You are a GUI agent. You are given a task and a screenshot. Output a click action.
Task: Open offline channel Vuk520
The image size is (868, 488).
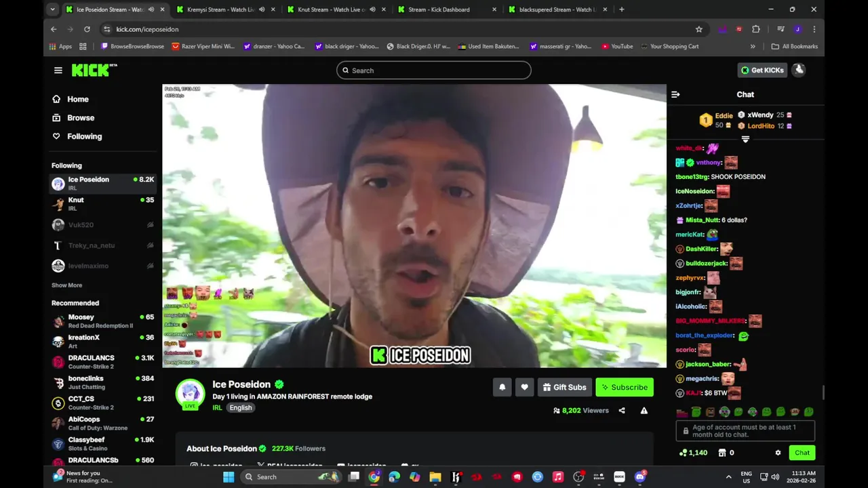[103, 225]
